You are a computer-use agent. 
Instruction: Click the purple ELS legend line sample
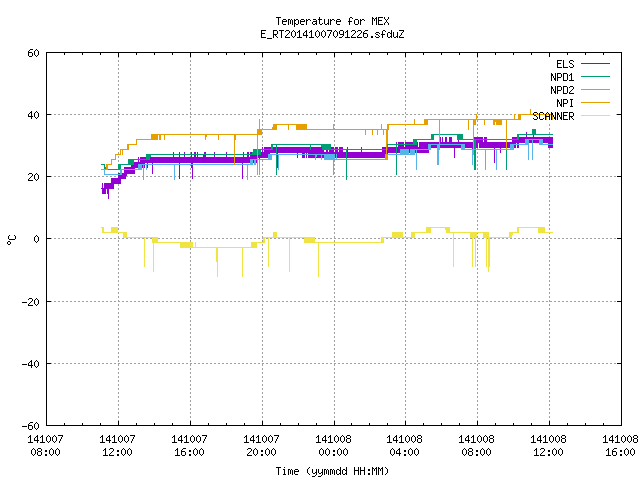[x=595, y=64]
